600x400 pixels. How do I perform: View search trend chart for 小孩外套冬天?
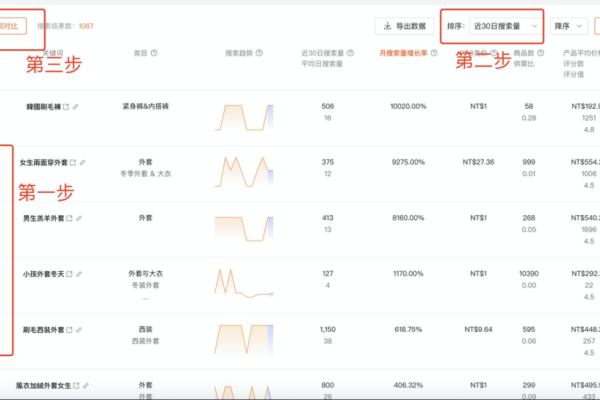point(244,283)
